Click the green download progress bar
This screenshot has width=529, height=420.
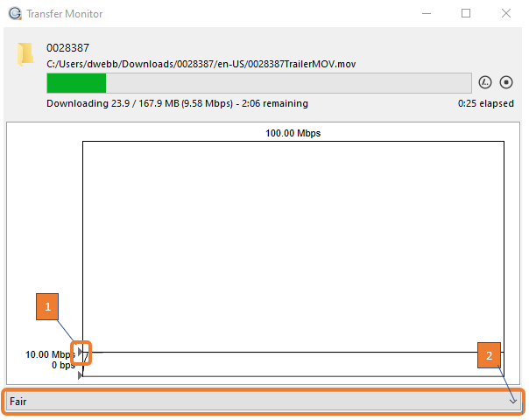tap(76, 83)
